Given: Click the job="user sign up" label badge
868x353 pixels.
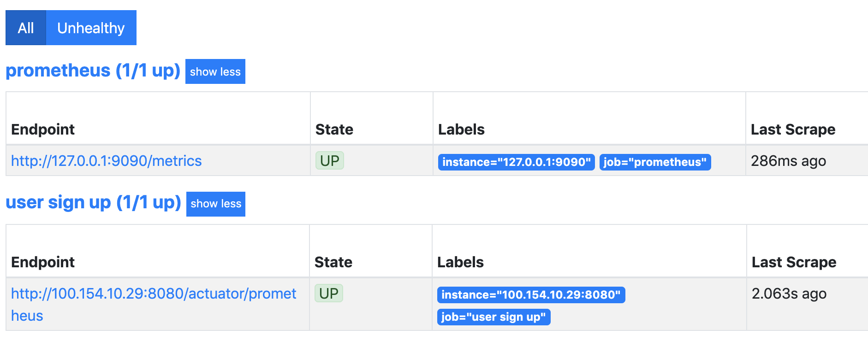Looking at the screenshot, I should coord(493,317).
